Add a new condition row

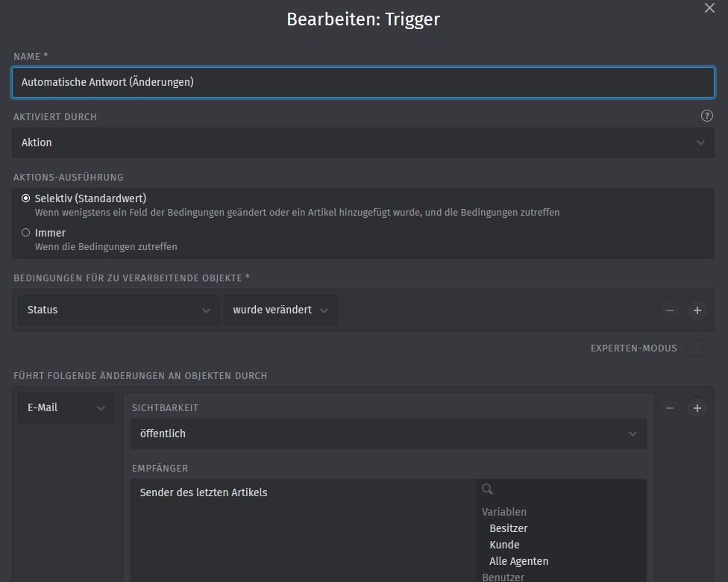pos(697,310)
